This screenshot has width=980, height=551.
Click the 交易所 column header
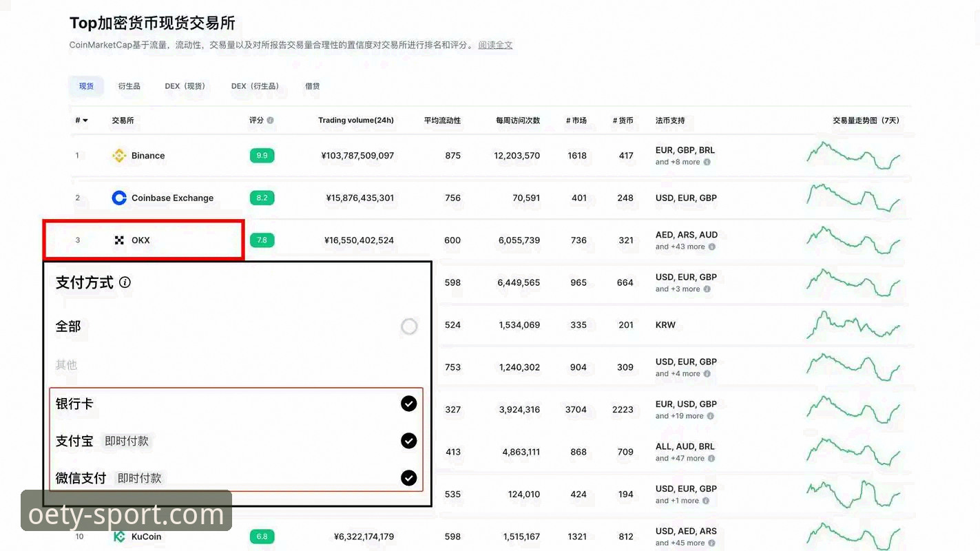[x=123, y=121]
